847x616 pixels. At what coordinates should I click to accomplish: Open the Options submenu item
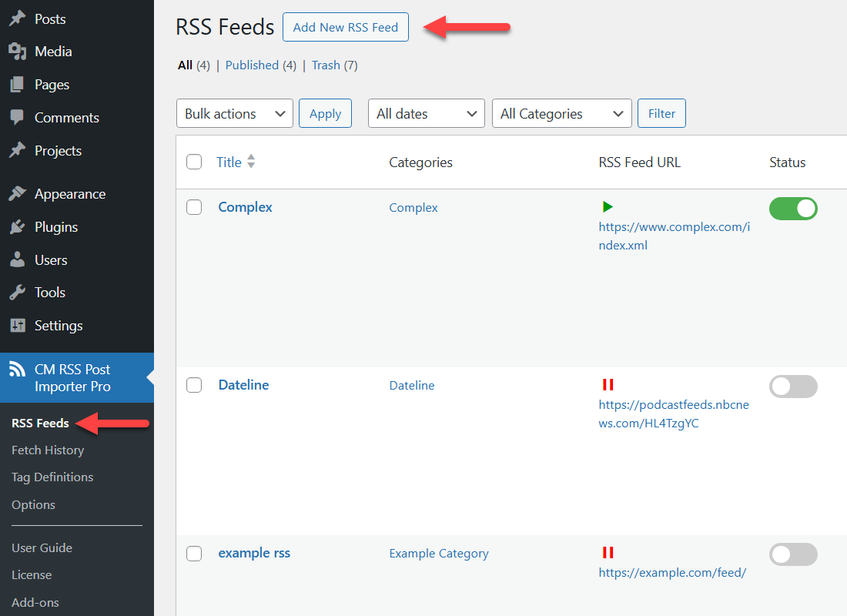click(33, 504)
